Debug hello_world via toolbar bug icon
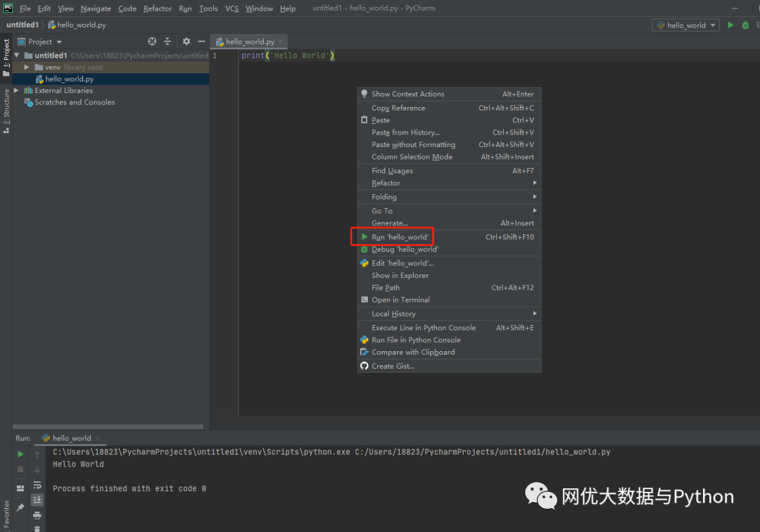Image resolution: width=760 pixels, height=532 pixels. tap(745, 25)
